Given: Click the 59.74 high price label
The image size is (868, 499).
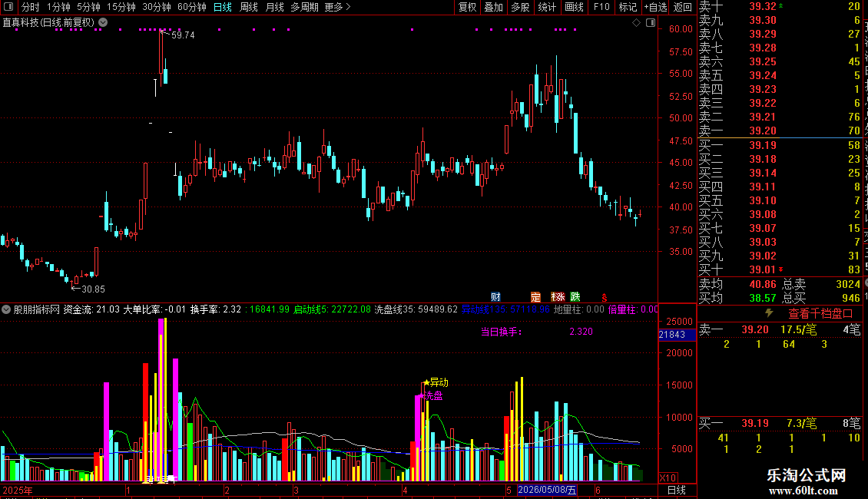Looking at the screenshot, I should coord(184,35).
